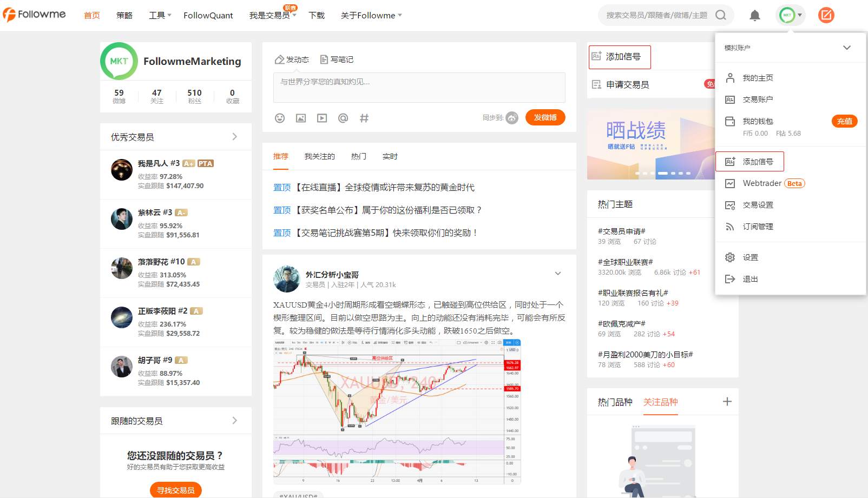Screen dimensions: 868x498
Task: Click 交易账户 icon in menu
Action: point(730,99)
